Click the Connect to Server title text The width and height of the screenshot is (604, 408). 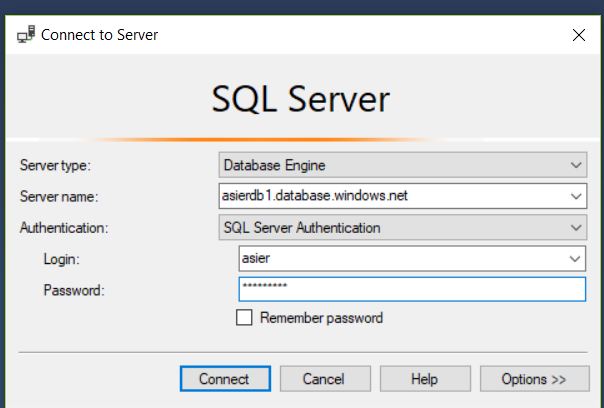tap(99, 35)
